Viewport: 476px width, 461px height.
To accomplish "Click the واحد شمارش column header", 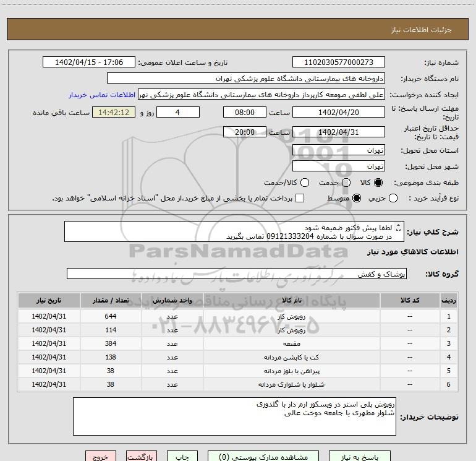I will click(172, 300).
